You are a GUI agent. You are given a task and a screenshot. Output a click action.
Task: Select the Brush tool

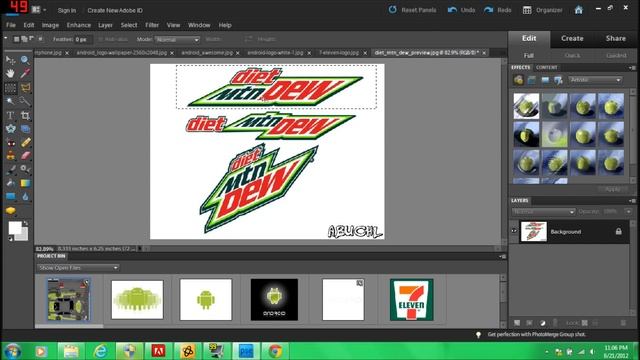pyautogui.click(x=10, y=169)
